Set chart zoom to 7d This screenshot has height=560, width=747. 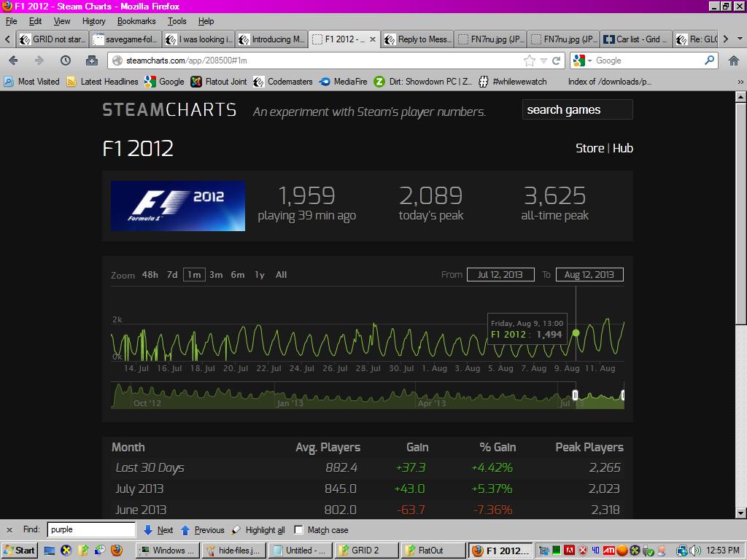172,275
